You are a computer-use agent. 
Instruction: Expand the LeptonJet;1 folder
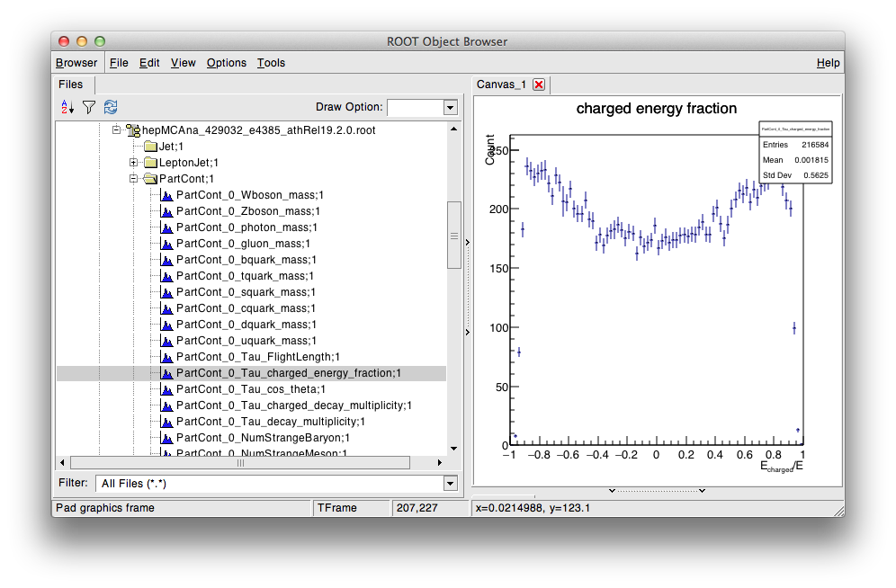coord(133,163)
